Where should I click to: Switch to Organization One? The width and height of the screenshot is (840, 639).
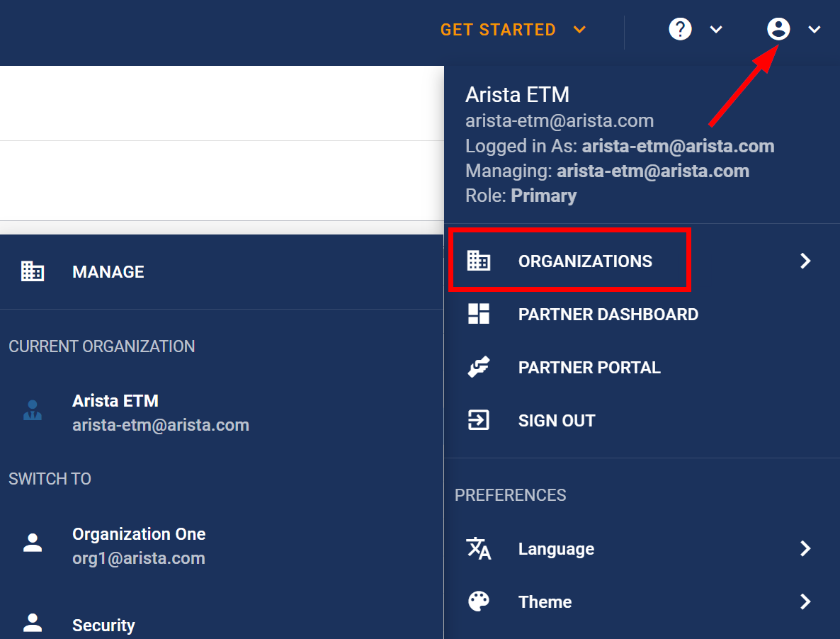(139, 544)
